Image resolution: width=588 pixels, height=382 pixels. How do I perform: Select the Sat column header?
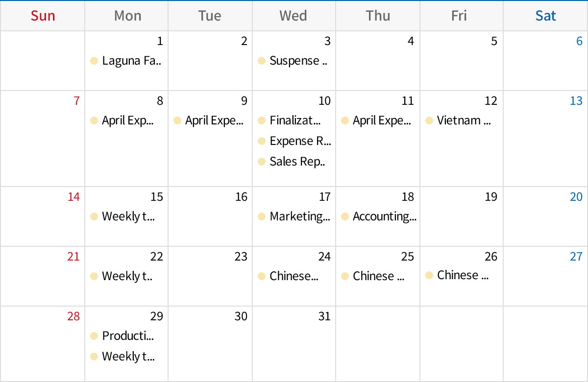pos(545,16)
